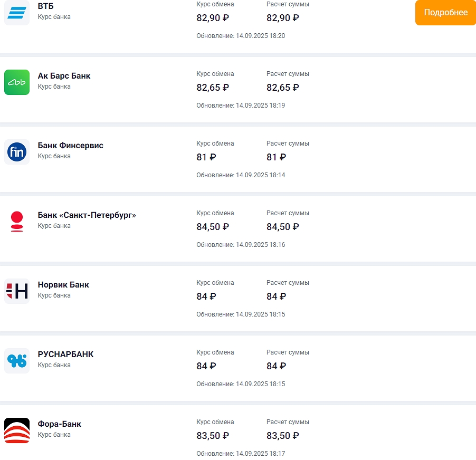Image resolution: width=476 pixels, height=460 pixels.
Task: Open the Ак Барс Банк name link
Action: 64,76
